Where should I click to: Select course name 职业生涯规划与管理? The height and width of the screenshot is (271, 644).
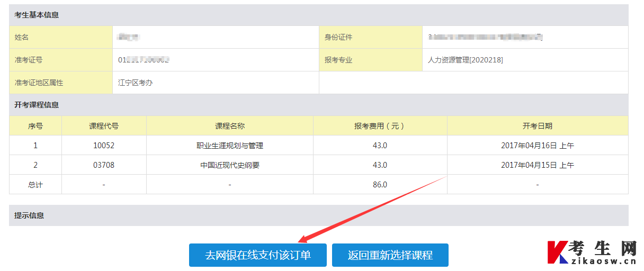[230, 145]
